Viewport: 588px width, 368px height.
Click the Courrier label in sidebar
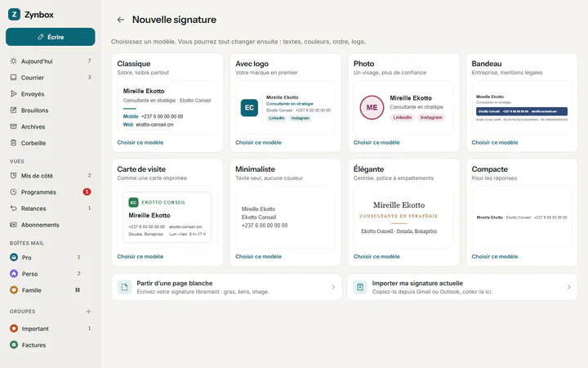pyautogui.click(x=32, y=78)
